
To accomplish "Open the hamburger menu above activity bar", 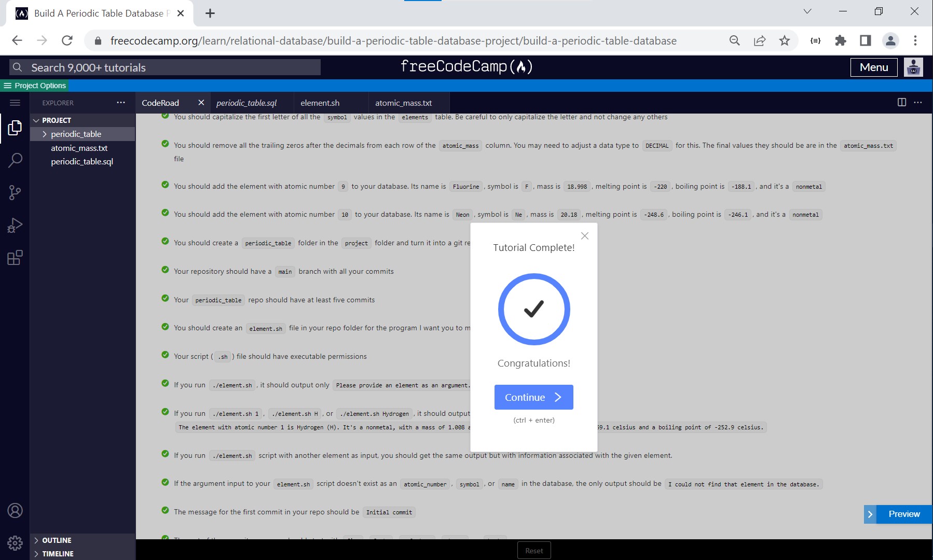I will tap(15, 103).
